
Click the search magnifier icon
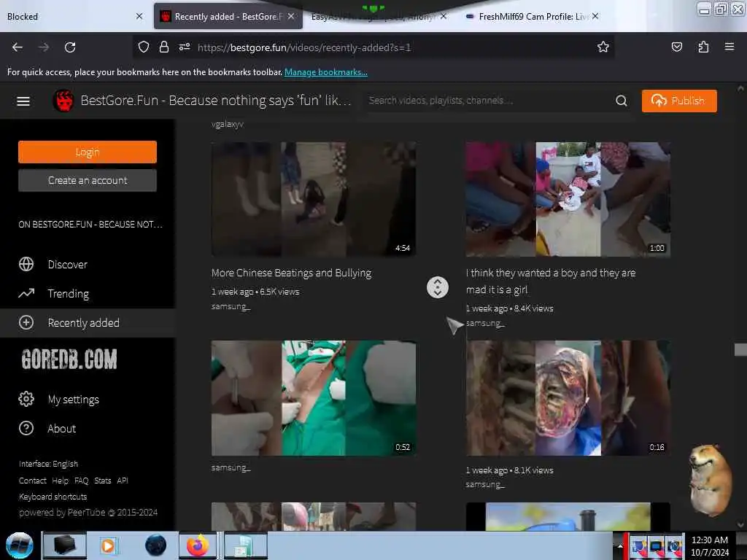(622, 101)
